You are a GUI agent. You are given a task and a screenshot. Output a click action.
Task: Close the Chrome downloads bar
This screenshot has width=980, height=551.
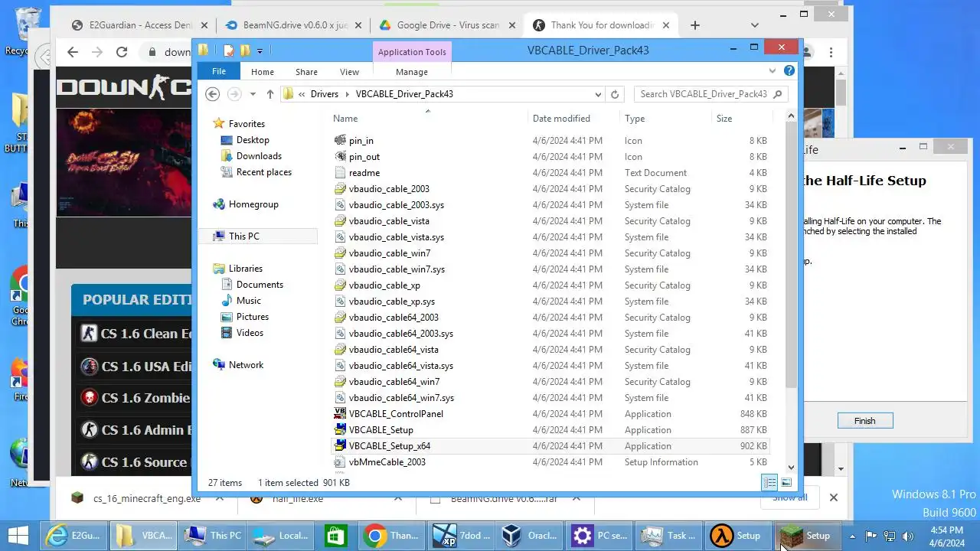834,497
